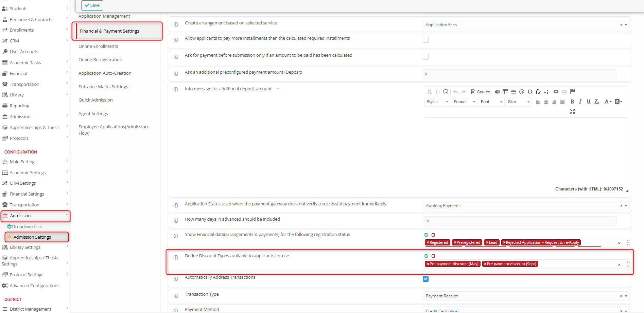Open the Online Enrollments settings tab
This screenshot has height=313, width=644.
[x=98, y=47]
